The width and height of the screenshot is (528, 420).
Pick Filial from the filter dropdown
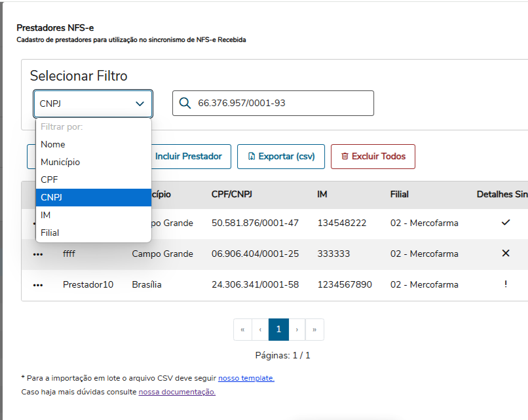tap(50, 233)
